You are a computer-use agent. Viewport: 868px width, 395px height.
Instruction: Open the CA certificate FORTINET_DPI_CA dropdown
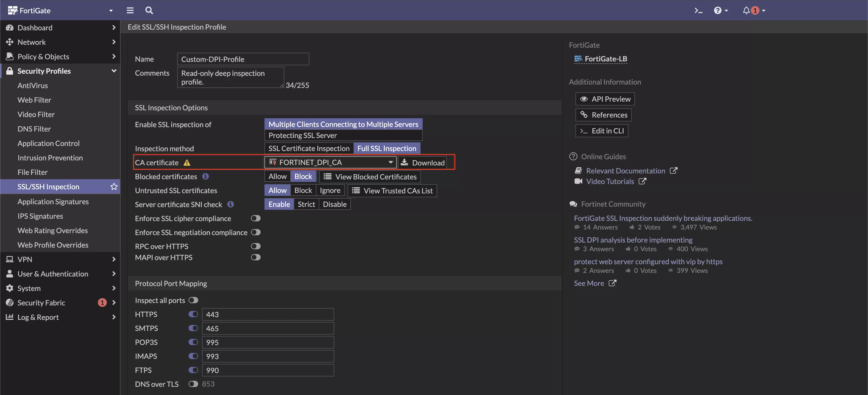pos(330,163)
